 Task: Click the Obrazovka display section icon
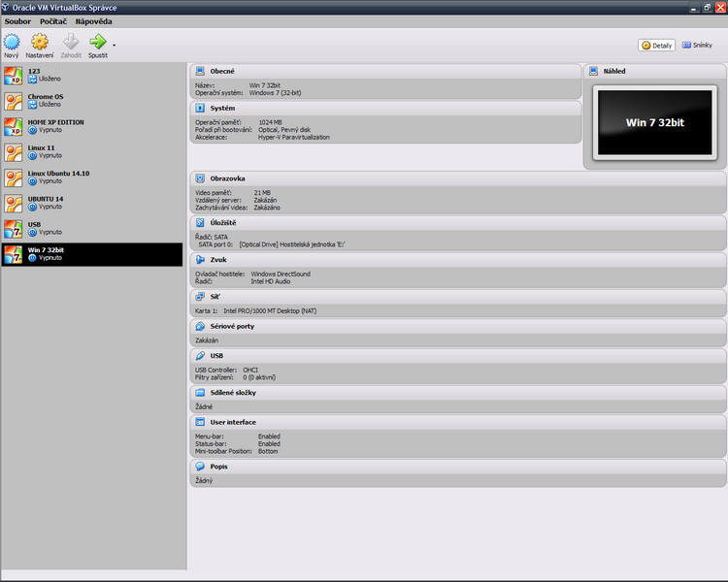(200, 178)
